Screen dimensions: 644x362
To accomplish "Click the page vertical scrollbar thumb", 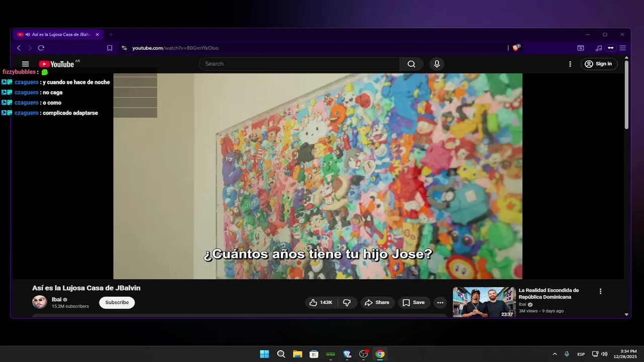I will pos(626,96).
